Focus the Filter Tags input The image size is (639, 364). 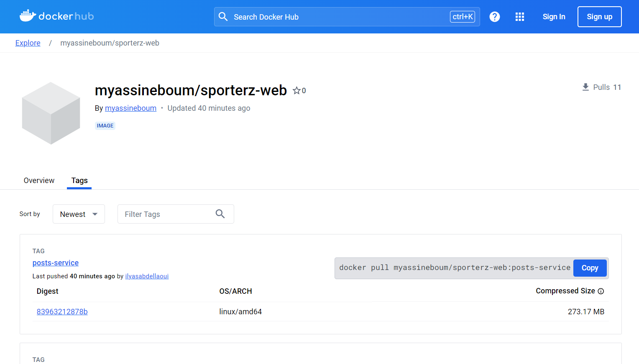176,214
